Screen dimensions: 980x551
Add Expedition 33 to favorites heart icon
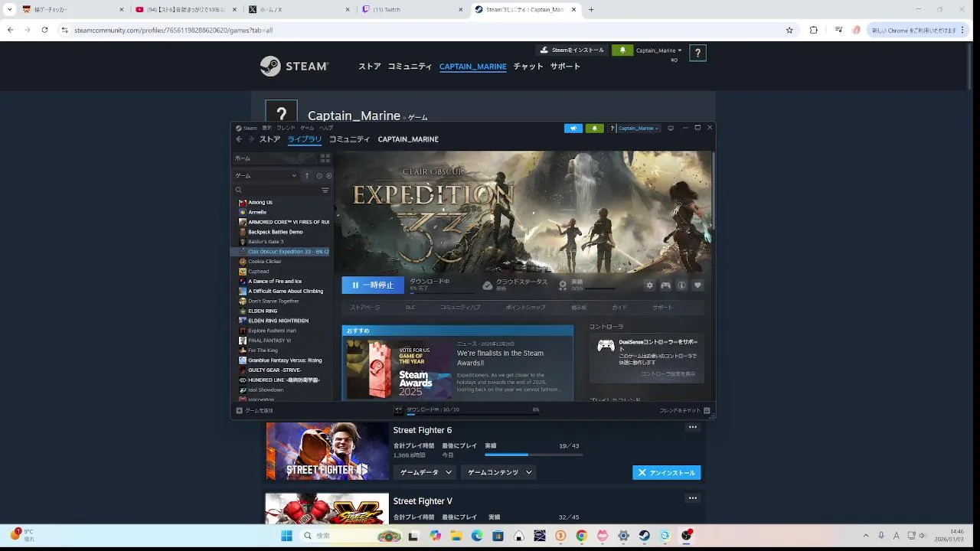697,285
